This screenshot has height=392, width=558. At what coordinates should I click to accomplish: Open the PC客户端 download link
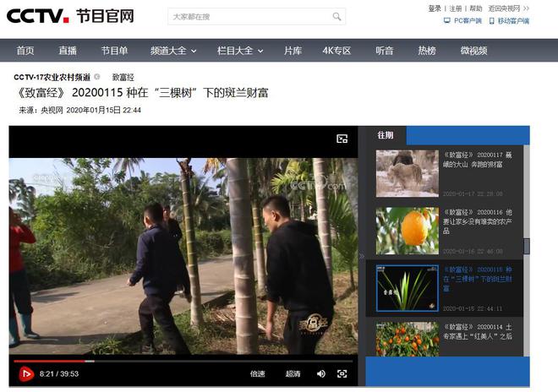462,21
